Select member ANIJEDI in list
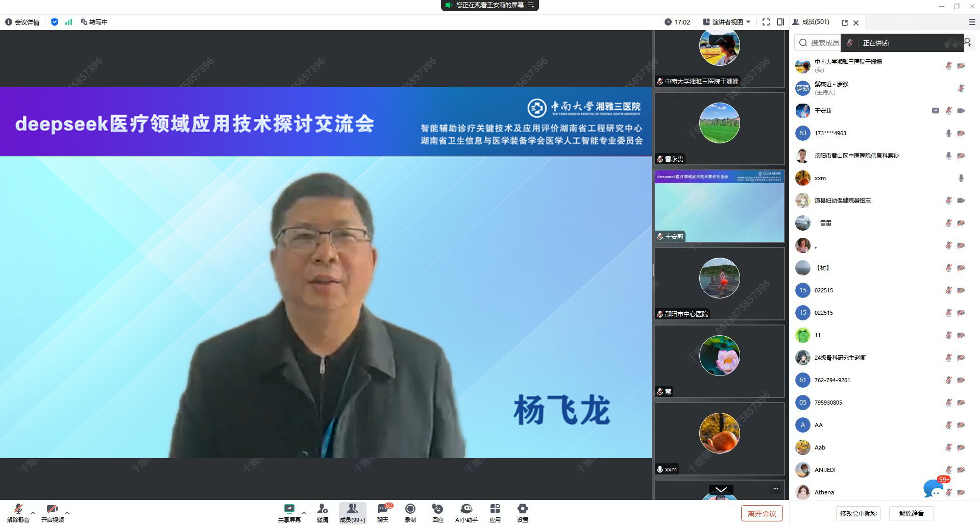The height and width of the screenshot is (525, 980). coord(884,470)
